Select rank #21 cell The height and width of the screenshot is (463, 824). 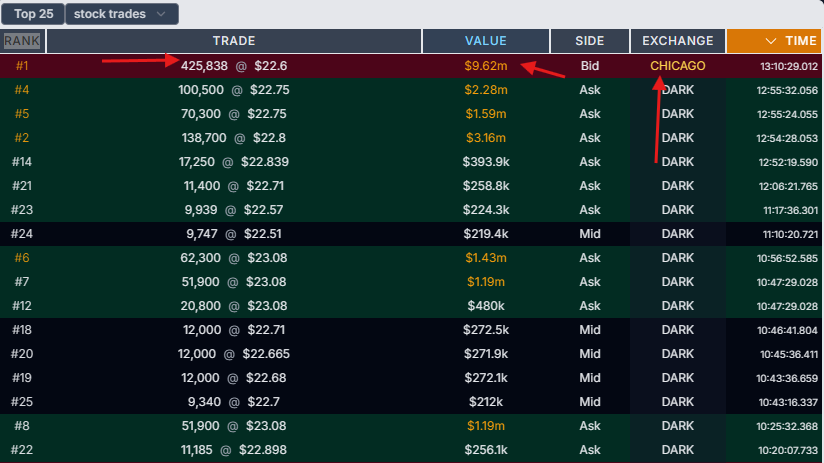pos(22,186)
